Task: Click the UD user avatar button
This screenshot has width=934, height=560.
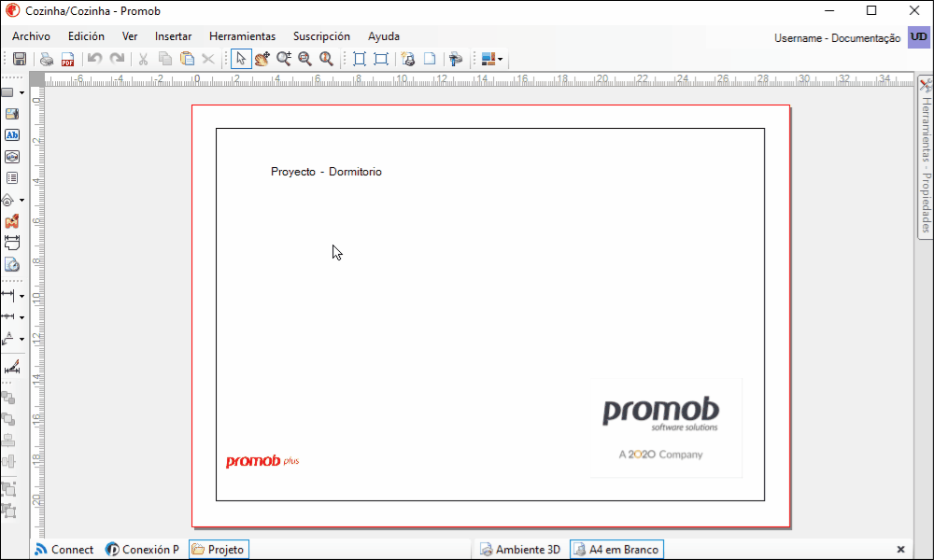Action: pos(918,37)
